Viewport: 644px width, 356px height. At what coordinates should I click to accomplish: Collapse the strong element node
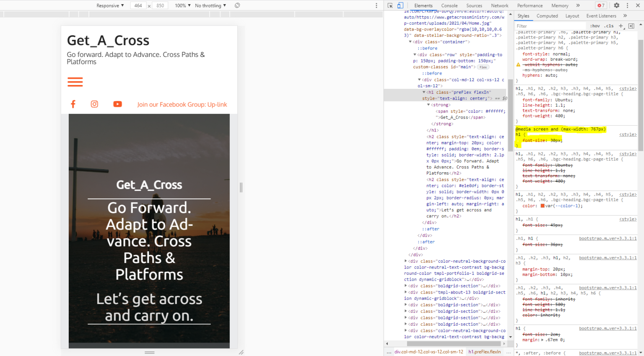click(428, 105)
